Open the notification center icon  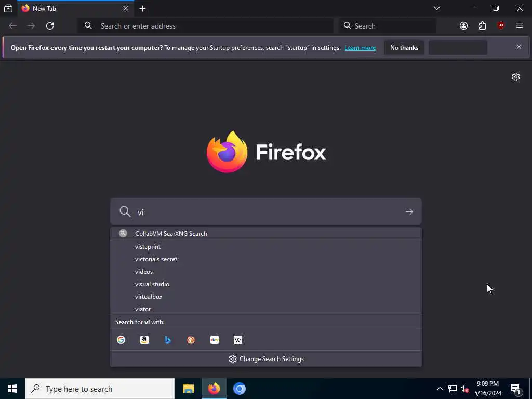[516, 389]
